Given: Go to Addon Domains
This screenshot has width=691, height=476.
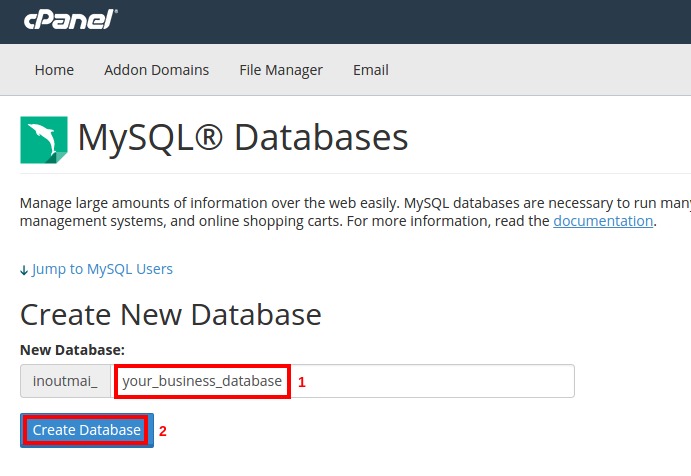Looking at the screenshot, I should (156, 70).
